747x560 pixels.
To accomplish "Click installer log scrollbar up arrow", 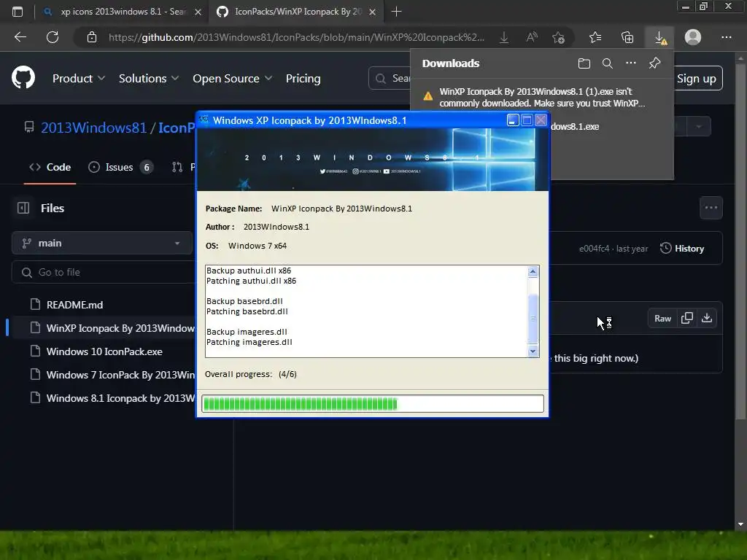I will (533, 272).
